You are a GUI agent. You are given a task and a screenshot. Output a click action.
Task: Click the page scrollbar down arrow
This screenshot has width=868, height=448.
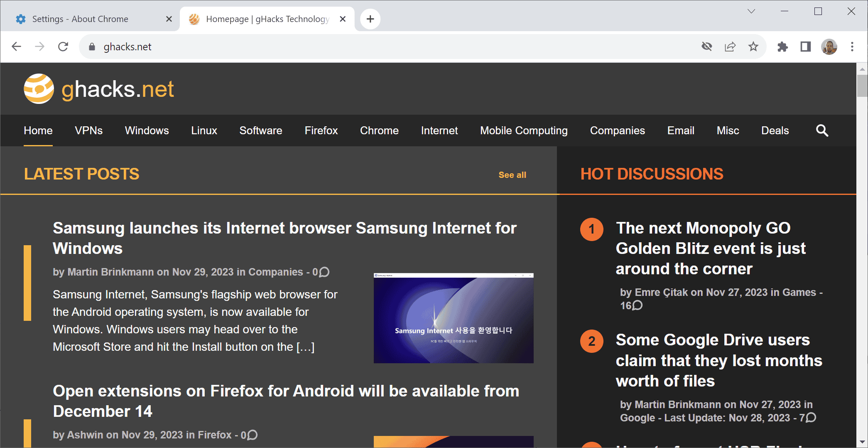point(862,442)
